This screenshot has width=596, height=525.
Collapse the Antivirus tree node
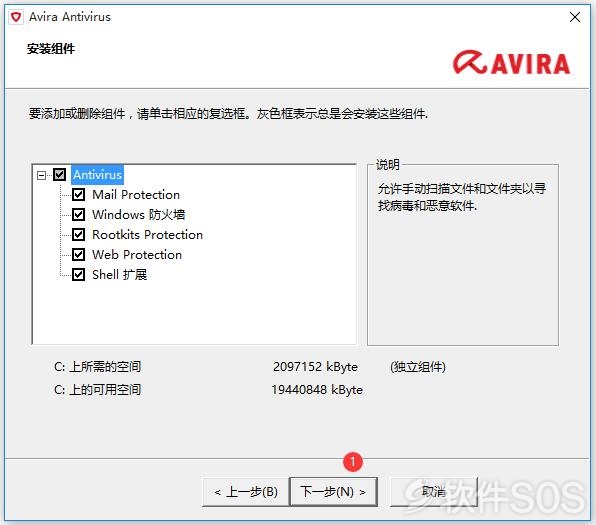click(41, 175)
